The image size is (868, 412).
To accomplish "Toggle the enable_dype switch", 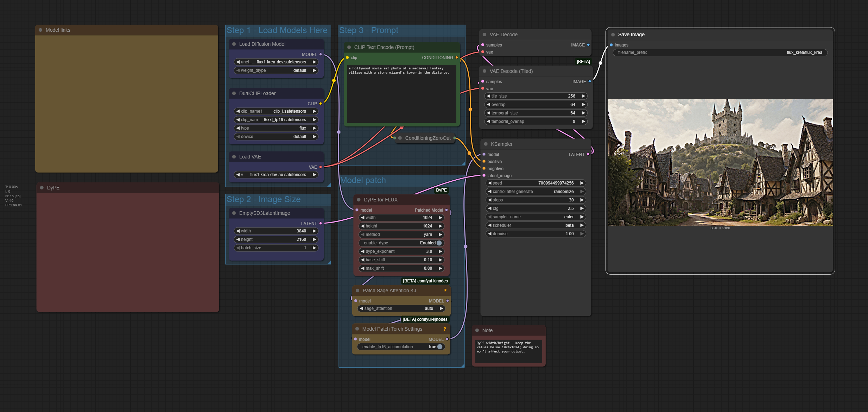I will (x=439, y=243).
